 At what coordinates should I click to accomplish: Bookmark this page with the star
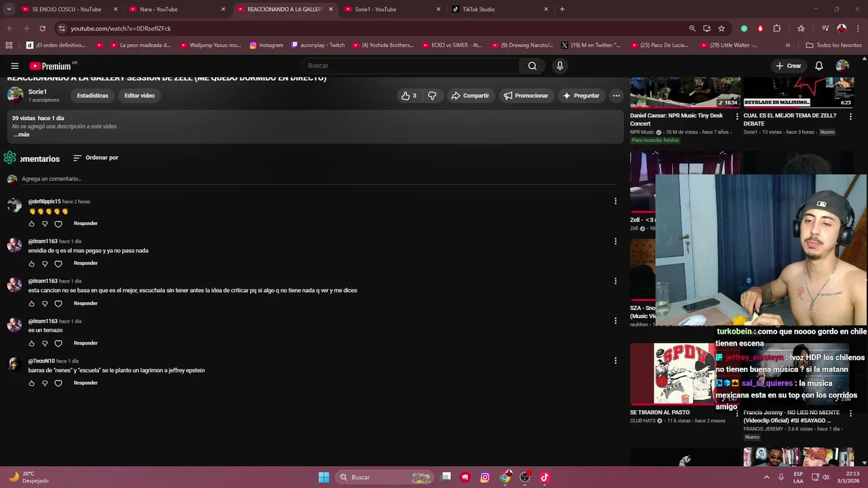coord(722,28)
